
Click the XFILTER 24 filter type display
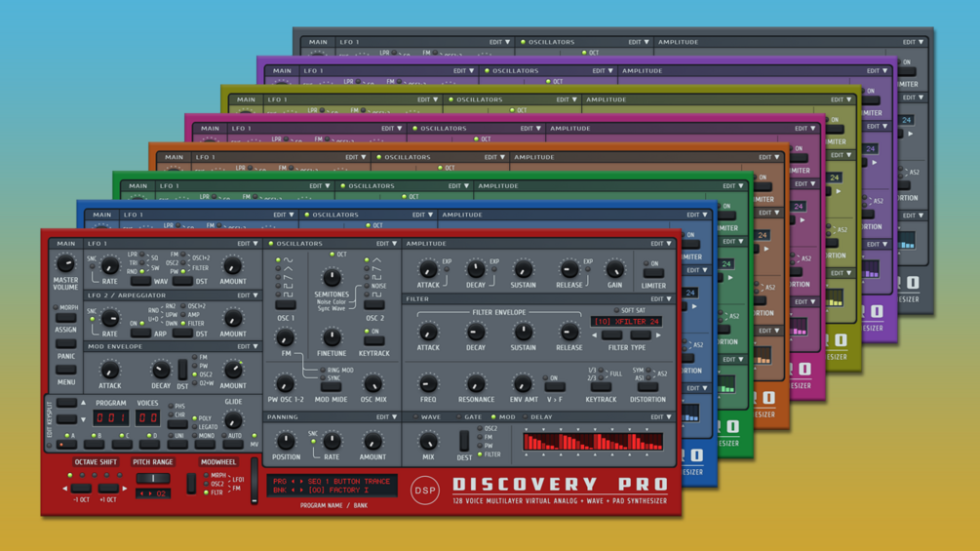[x=626, y=322]
